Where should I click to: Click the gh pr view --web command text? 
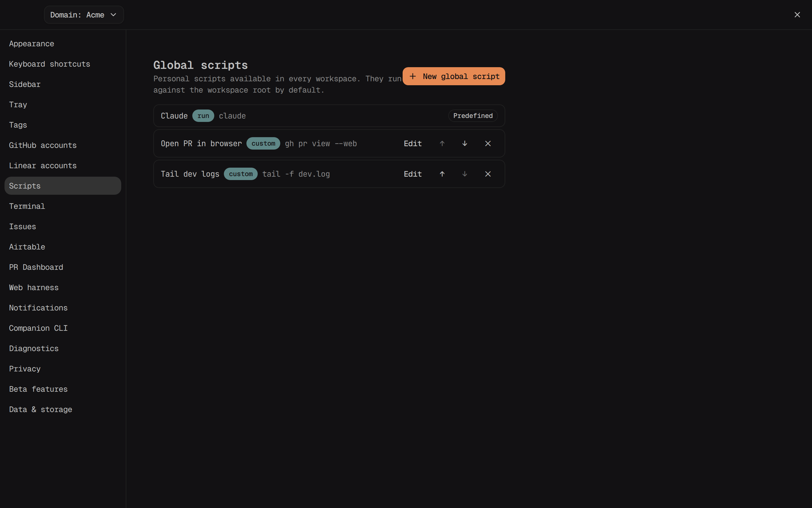pyautogui.click(x=321, y=144)
